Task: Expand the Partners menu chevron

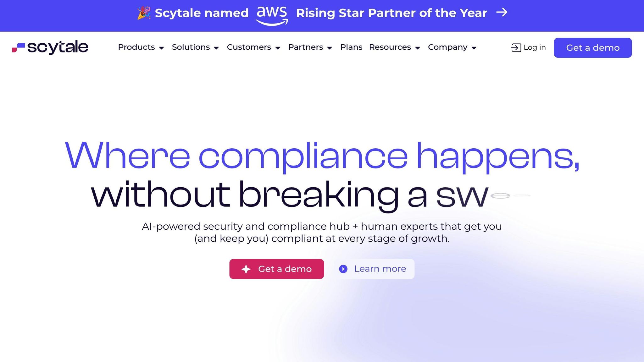Action: tap(330, 48)
